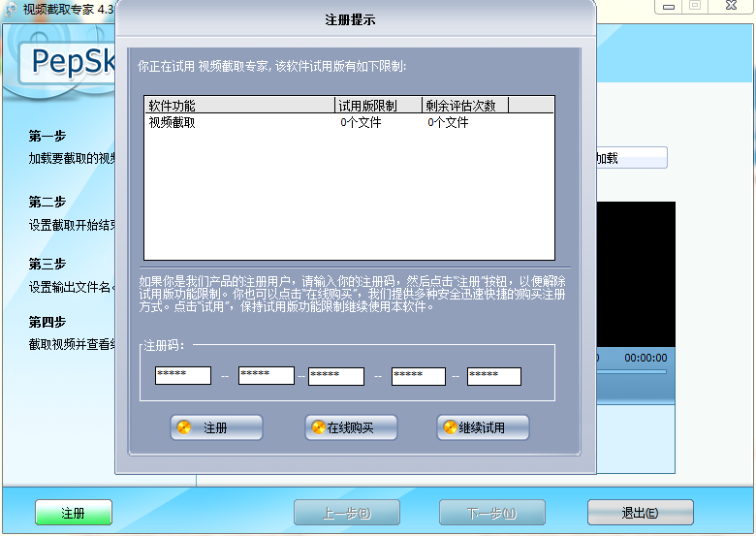Click the fifth registration code field
The width and height of the screenshot is (756, 536).
tap(494, 376)
